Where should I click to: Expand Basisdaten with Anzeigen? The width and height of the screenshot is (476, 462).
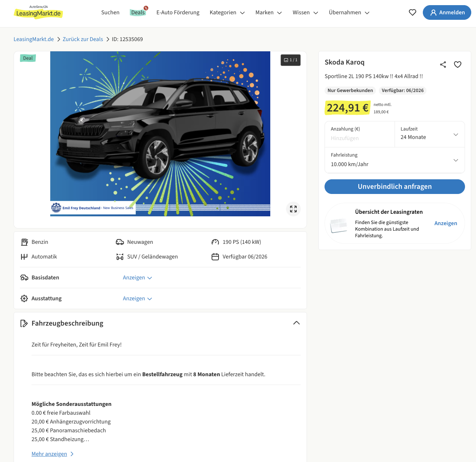point(138,278)
